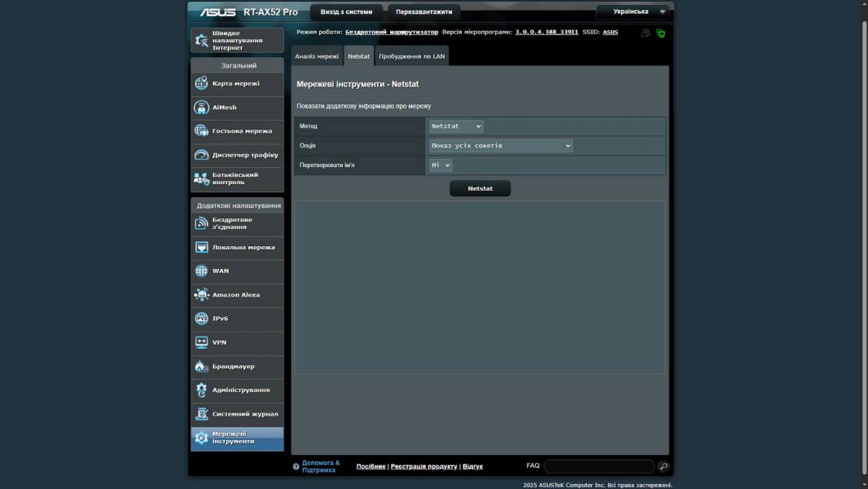This screenshot has width=868, height=489.
Task: Click the VPN monitor icon
Action: (201, 342)
